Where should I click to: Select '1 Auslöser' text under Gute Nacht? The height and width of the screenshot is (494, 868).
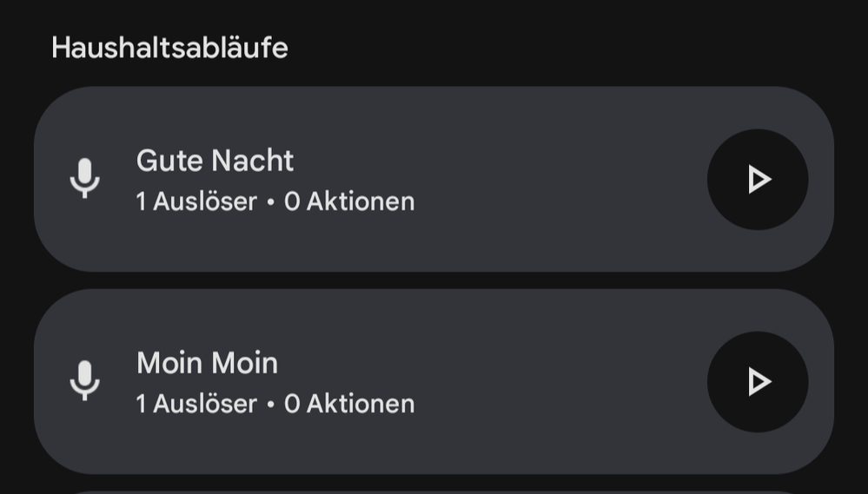tap(196, 202)
